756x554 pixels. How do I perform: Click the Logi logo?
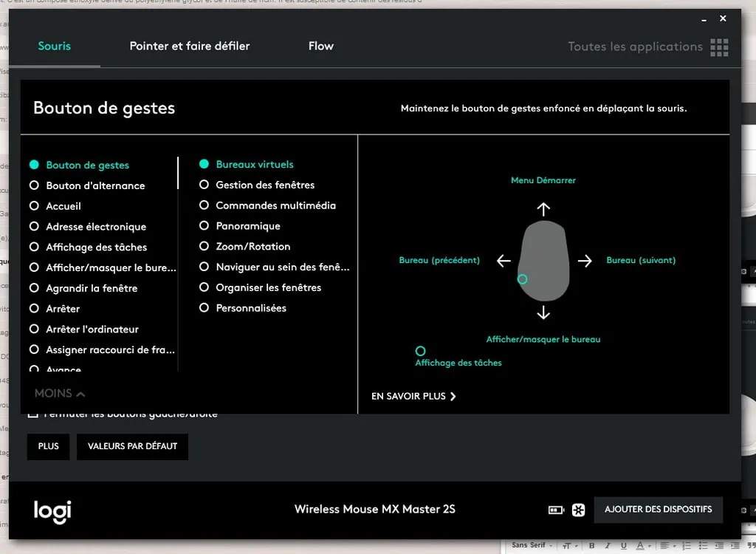52,510
